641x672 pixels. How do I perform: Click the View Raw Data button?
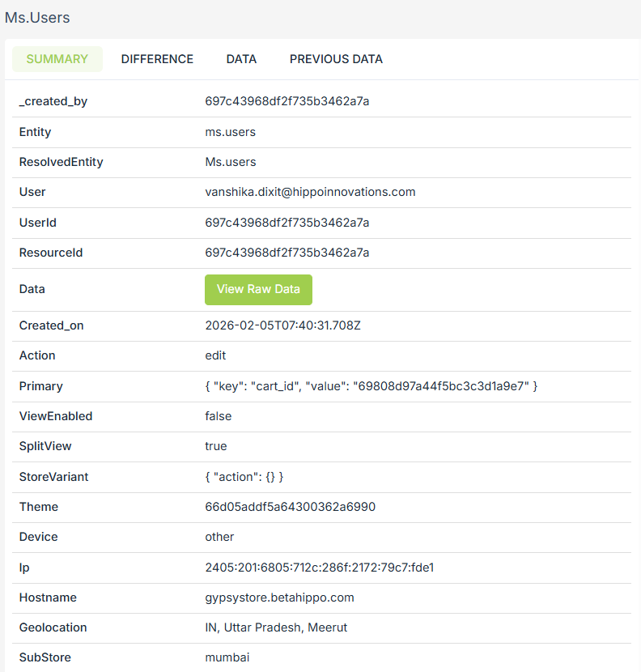(x=258, y=290)
